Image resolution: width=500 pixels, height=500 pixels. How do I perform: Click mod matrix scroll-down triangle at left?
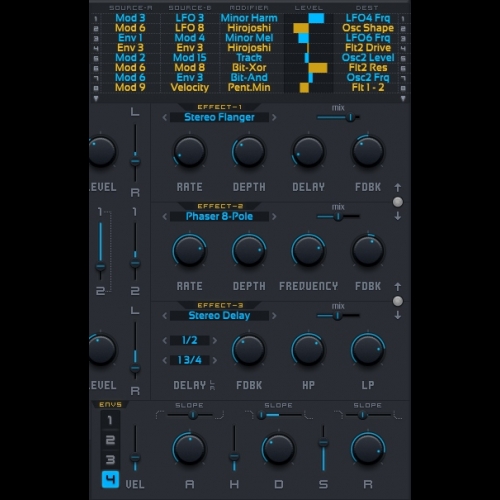[x=96, y=99]
